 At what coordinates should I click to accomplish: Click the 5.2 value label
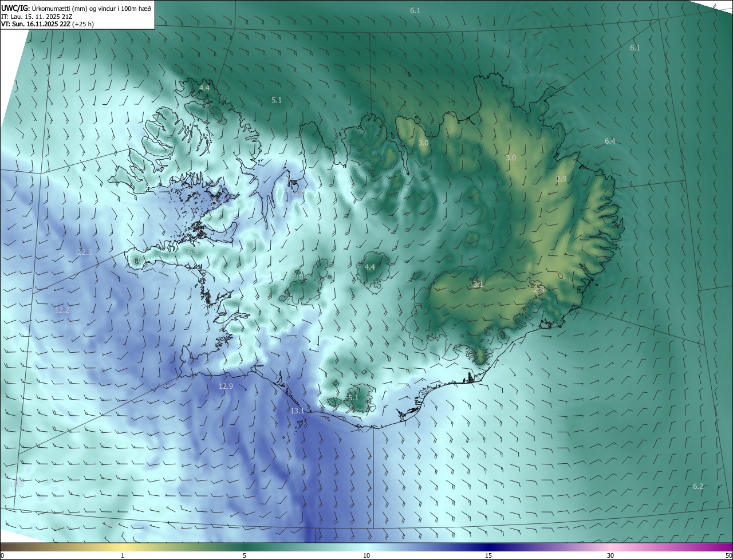pos(297,273)
